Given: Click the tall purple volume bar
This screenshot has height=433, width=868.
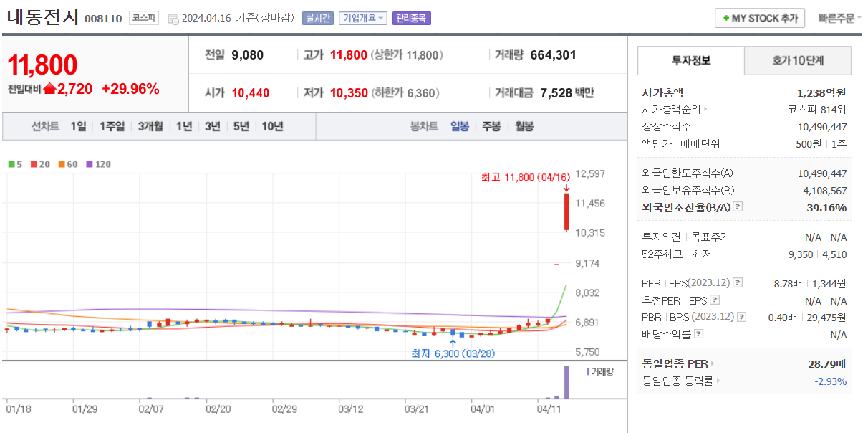Looking at the screenshot, I should [566, 382].
